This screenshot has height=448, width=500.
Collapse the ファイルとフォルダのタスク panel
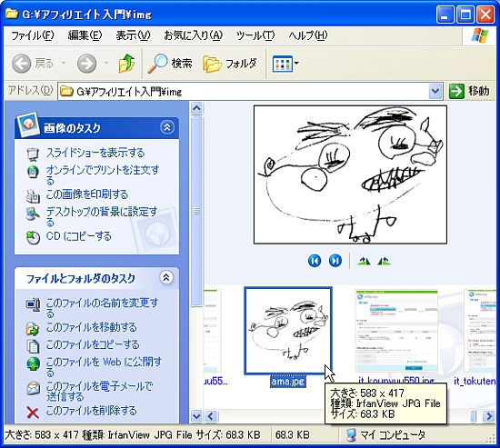click(x=166, y=277)
